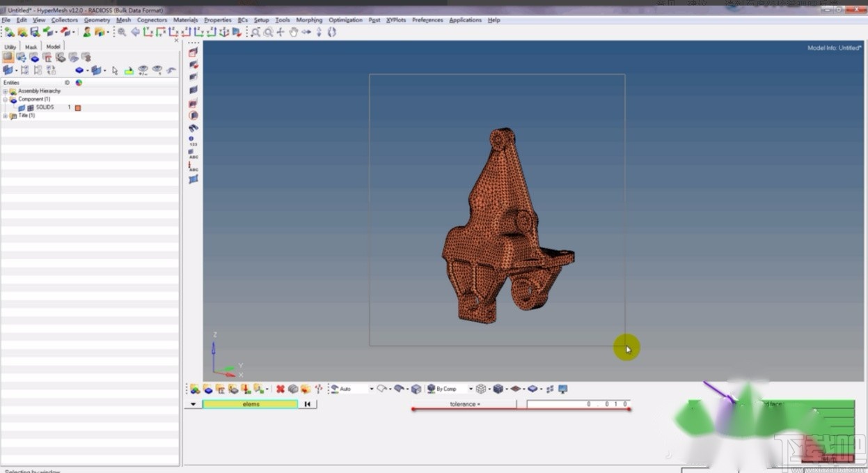Click the pan hand icon in toolbar

[293, 32]
